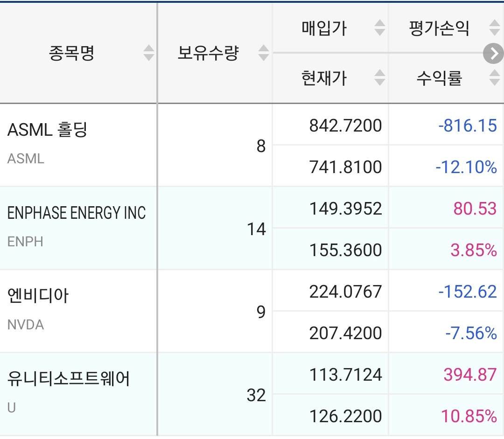Click Unity purchase price 113.7124
The height and width of the screenshot is (439, 504).
(345, 375)
